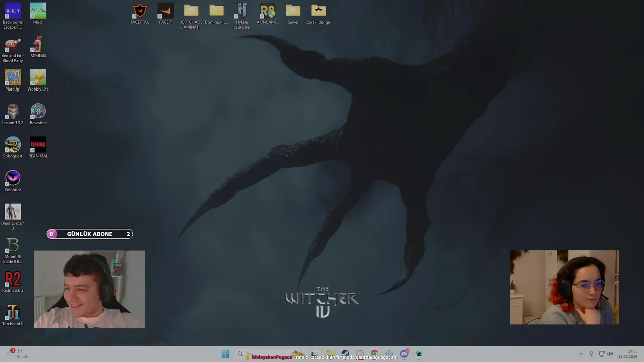Image resolution: width=644 pixels, height=362 pixels.
Task: Open the Opera GX taskbar icon
Action: [360, 354]
